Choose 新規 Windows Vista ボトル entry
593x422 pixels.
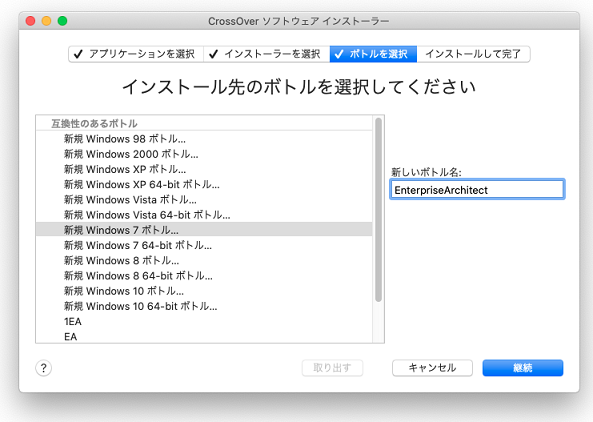point(204,199)
